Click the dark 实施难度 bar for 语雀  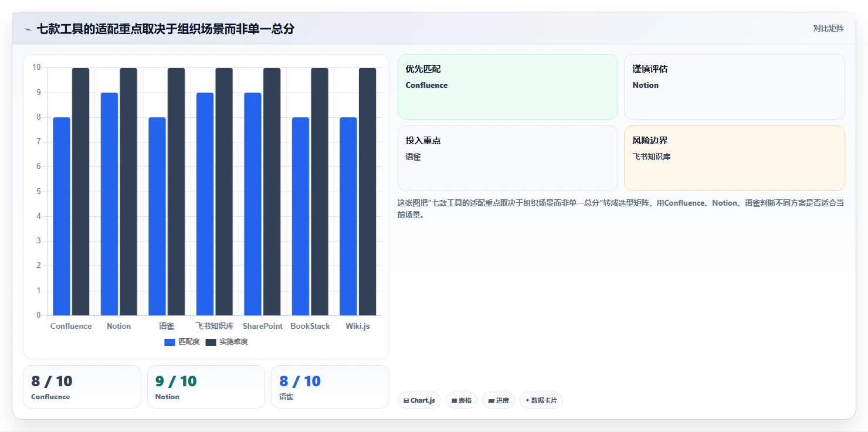(176, 192)
